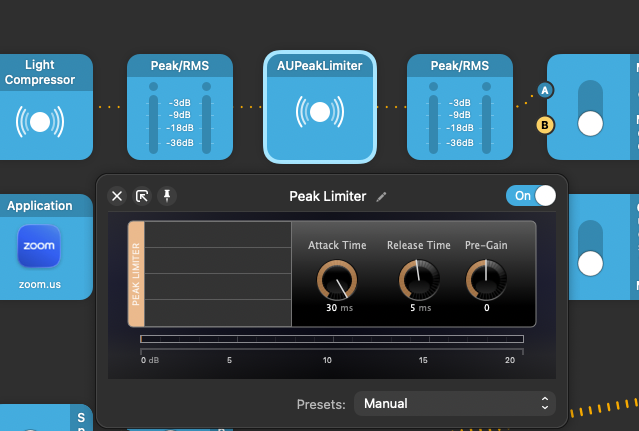The height and width of the screenshot is (431, 639).
Task: Select Peak/RMS meter block before AUPeakLimiter
Action: pos(180,107)
